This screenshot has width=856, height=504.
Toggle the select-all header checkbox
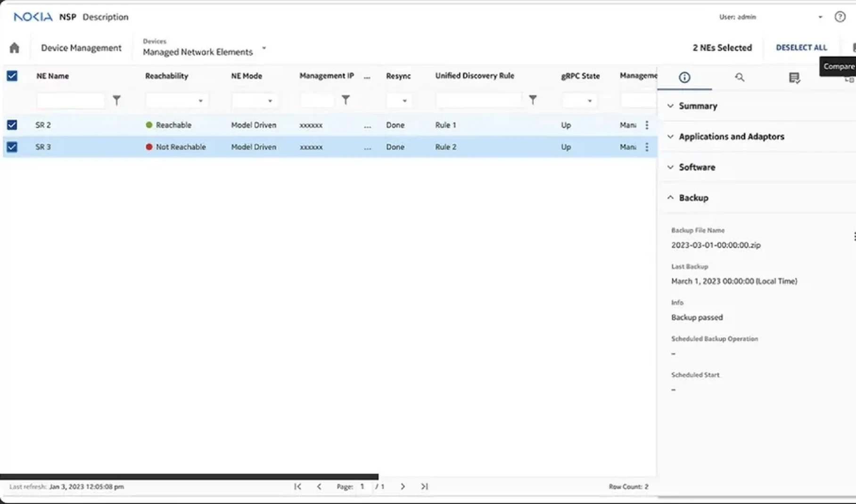pos(12,76)
